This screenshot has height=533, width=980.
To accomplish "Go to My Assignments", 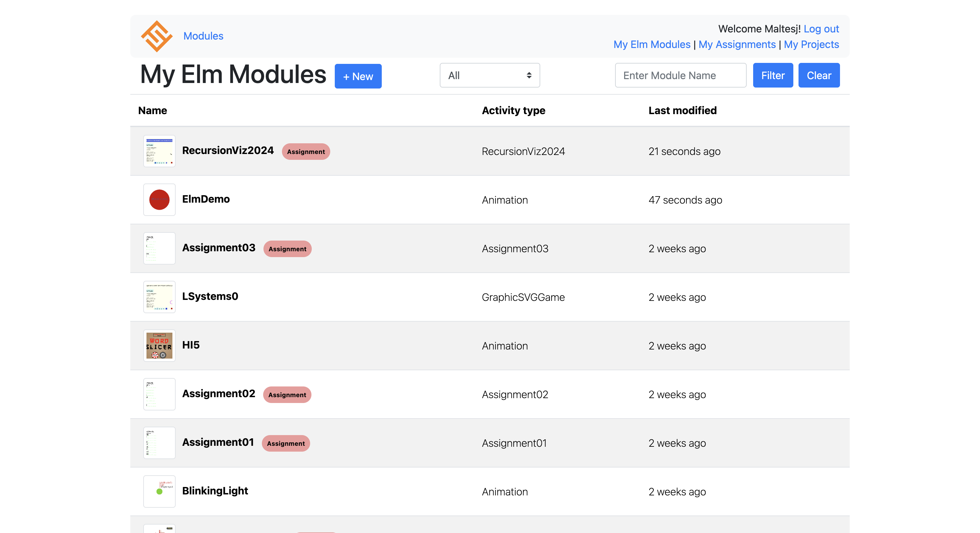I will click(737, 44).
